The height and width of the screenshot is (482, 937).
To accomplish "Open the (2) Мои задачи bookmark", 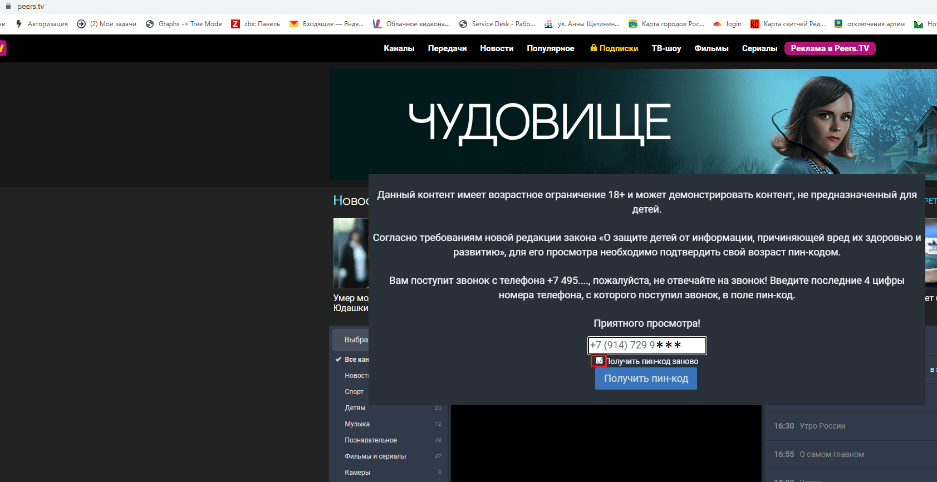I will point(107,24).
